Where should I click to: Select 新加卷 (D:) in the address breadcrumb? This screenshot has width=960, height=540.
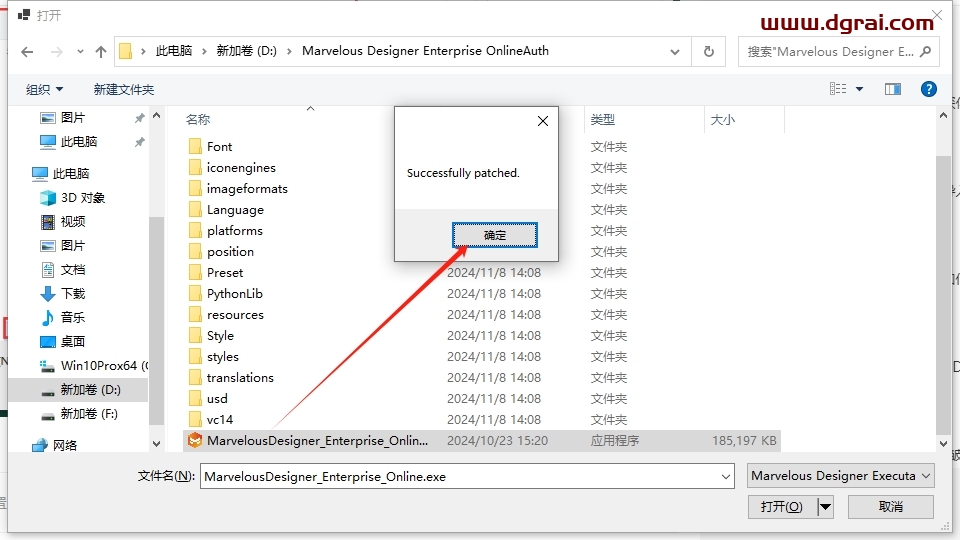[247, 51]
